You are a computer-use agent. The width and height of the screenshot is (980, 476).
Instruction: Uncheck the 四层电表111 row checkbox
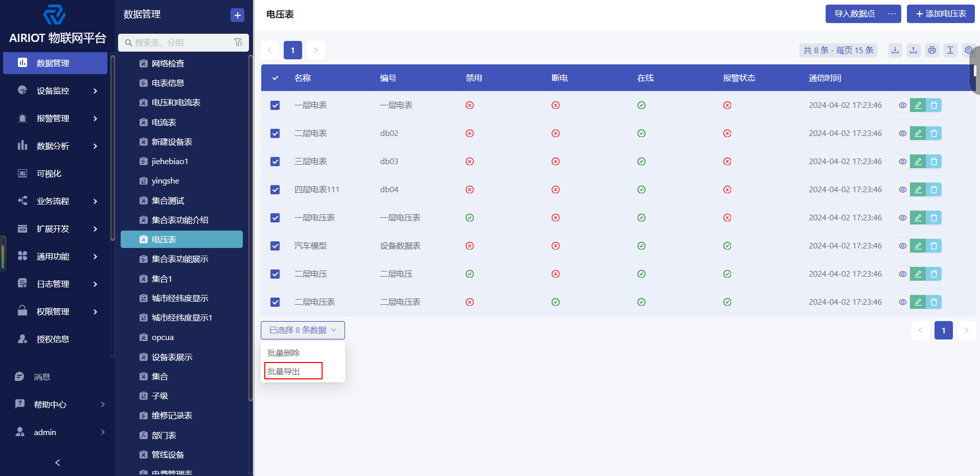(x=275, y=190)
